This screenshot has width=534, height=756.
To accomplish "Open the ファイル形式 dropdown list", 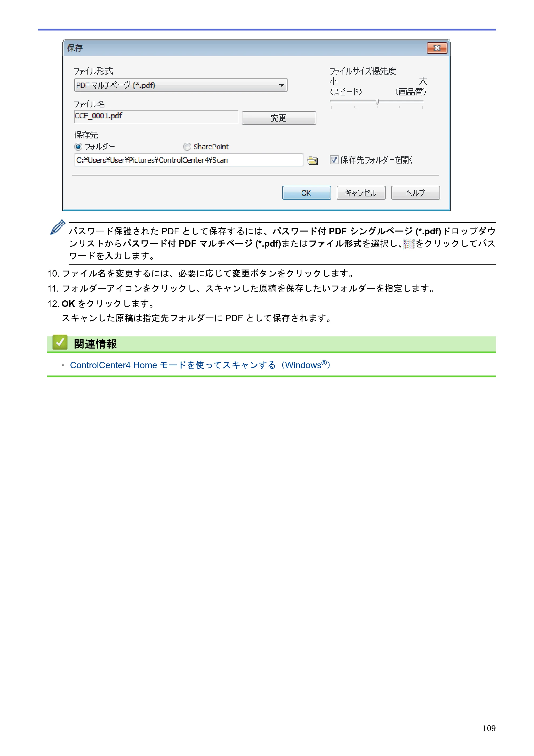I will click(x=181, y=85).
